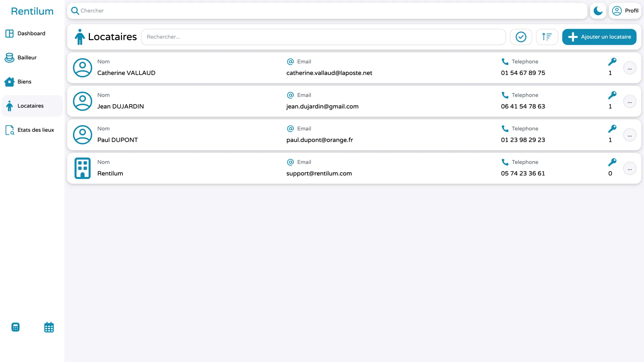Click email support@rentilum.com

[x=319, y=174]
